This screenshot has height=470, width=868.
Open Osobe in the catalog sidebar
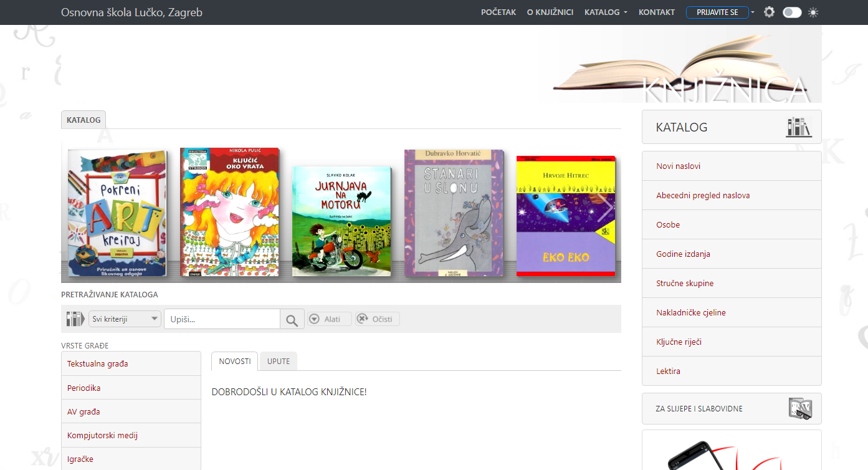coord(732,224)
